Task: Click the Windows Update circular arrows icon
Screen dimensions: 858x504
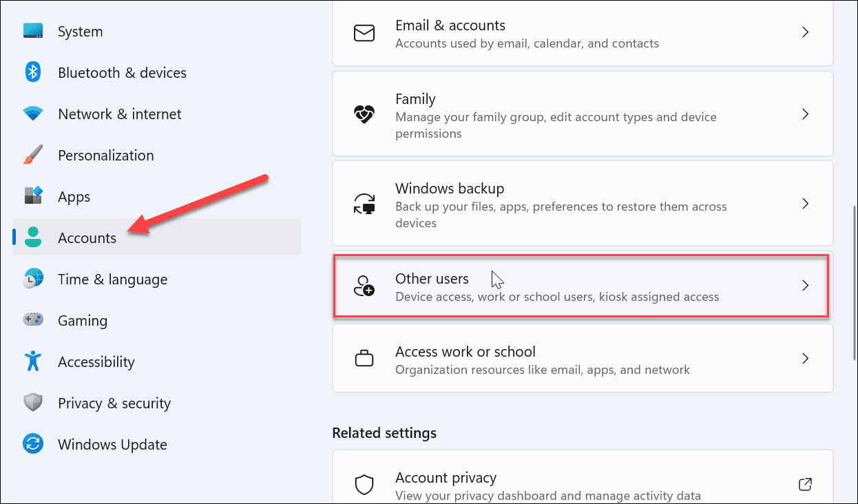Action: (32, 444)
